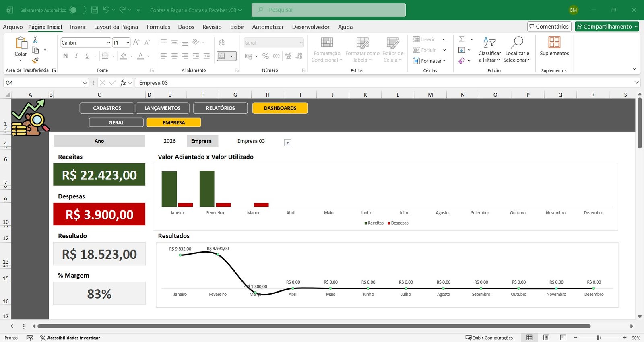Toggle the Salvamento Automático switch

(x=77, y=10)
